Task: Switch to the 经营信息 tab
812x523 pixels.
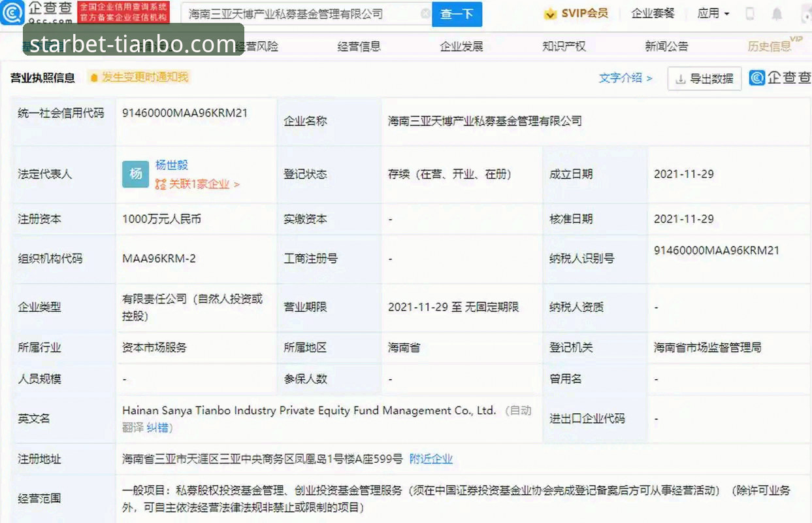Action: pos(359,46)
